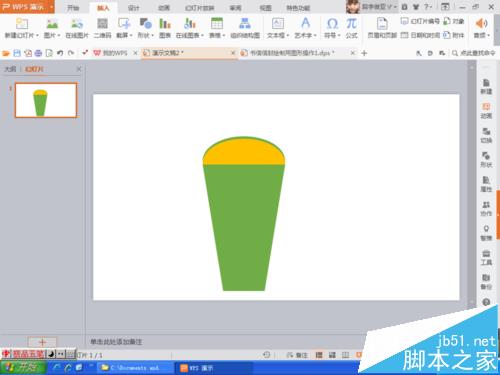Image resolution: width=500 pixels, height=375 pixels.
Task: Select slide 1 thumbnail in panel
Action: tap(46, 100)
